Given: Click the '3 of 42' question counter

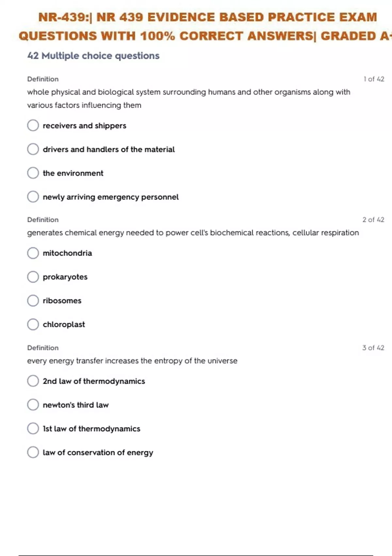Looking at the screenshot, I should pyautogui.click(x=373, y=348).
